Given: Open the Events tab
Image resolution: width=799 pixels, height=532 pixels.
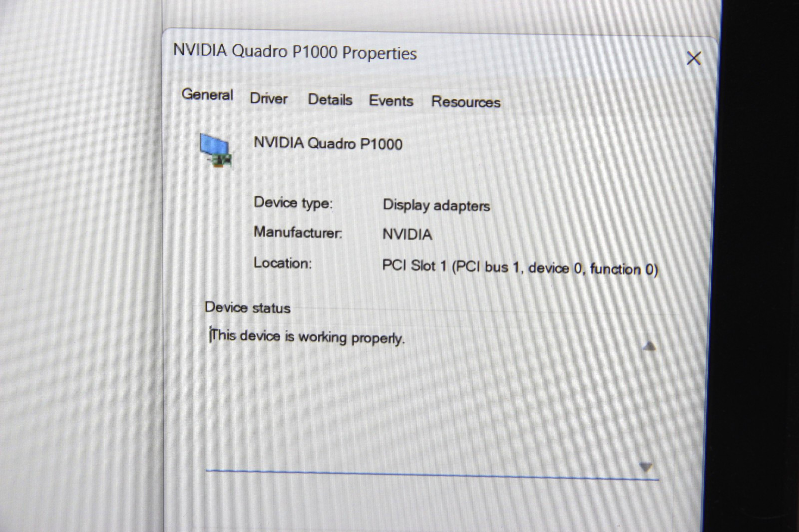Looking at the screenshot, I should point(391,101).
